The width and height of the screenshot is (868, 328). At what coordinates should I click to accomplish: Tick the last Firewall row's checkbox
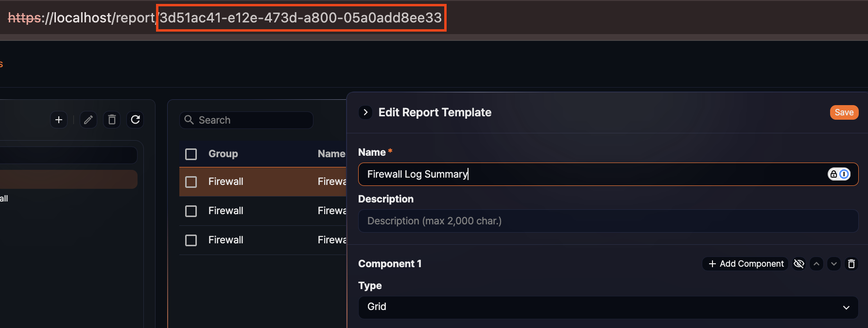click(x=191, y=240)
